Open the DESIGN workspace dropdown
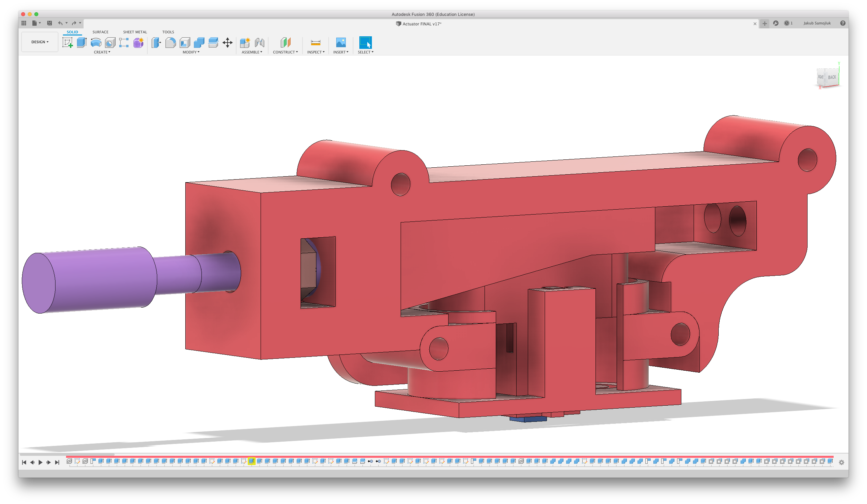The width and height of the screenshot is (867, 504). pos(40,42)
